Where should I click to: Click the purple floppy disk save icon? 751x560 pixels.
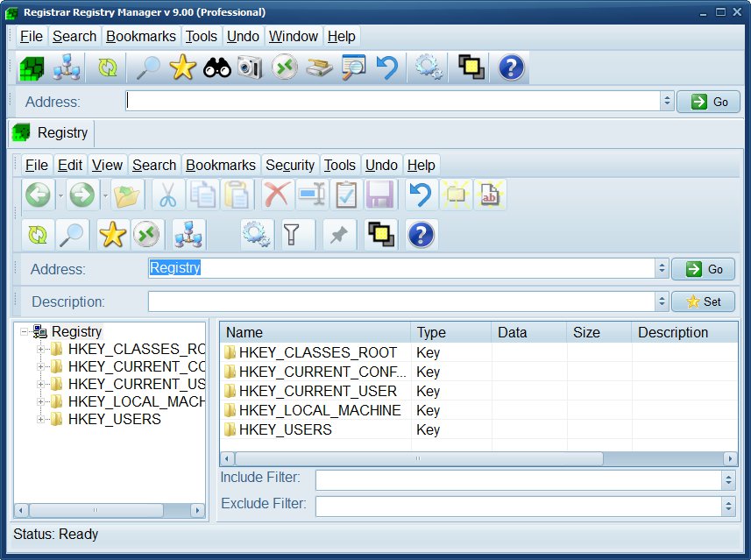pos(379,195)
